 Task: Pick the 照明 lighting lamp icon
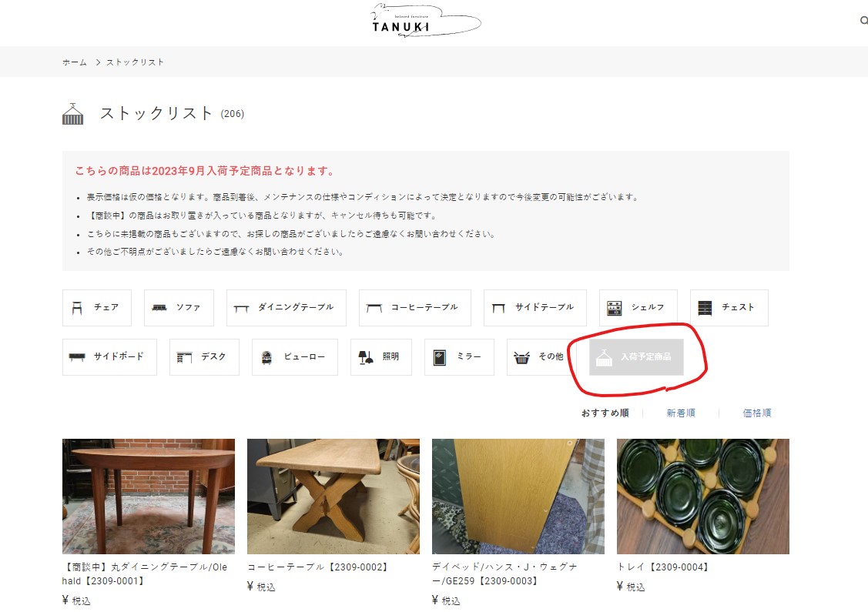point(366,357)
